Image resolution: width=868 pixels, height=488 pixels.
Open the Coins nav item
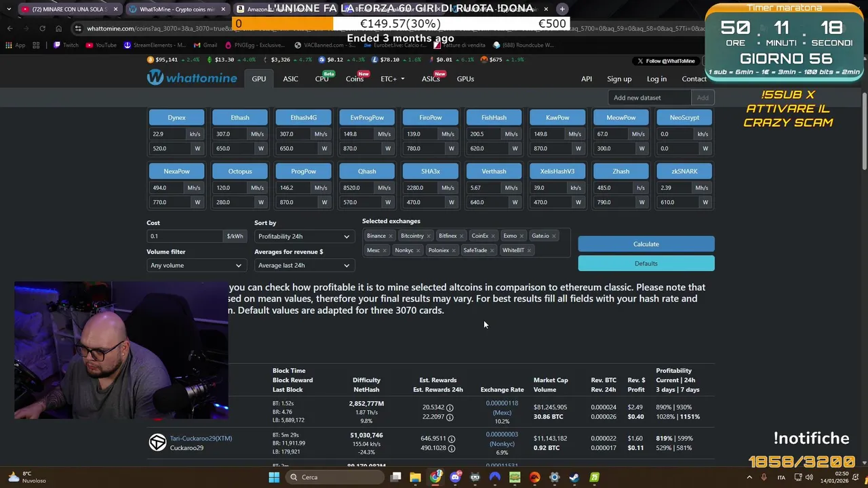coord(355,79)
